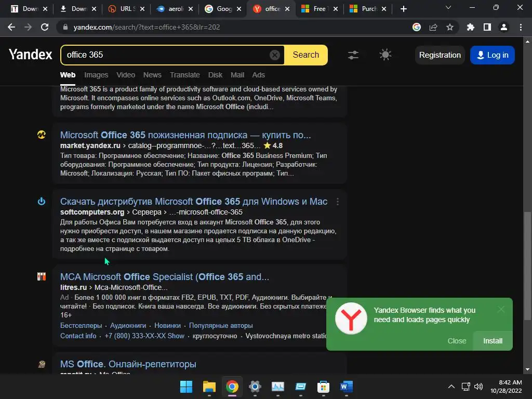Click Close in the Yandex Browser popup
The image size is (532, 399).
coord(457,341)
